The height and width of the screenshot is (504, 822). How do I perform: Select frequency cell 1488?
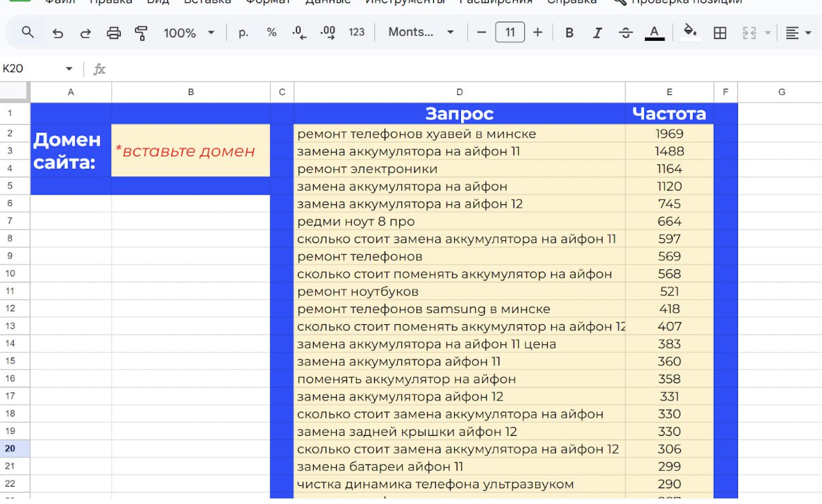click(x=669, y=151)
